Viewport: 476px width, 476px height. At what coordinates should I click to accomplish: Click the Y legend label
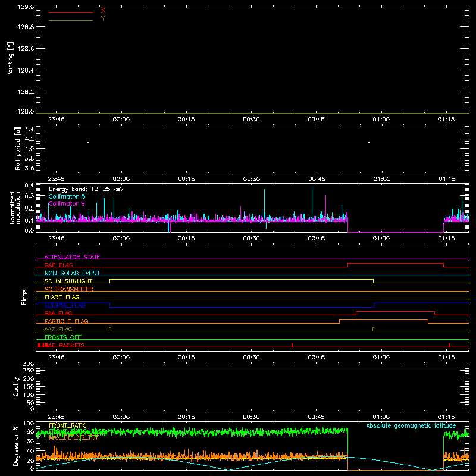tap(103, 18)
